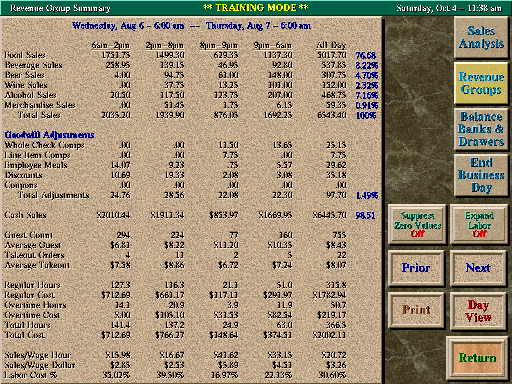Click the Total Sales 100% figure
Screen dimensions: 512x384
click(366, 115)
